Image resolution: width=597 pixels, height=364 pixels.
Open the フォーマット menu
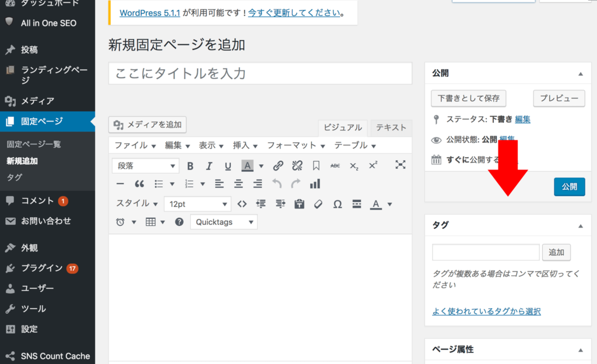(x=296, y=145)
